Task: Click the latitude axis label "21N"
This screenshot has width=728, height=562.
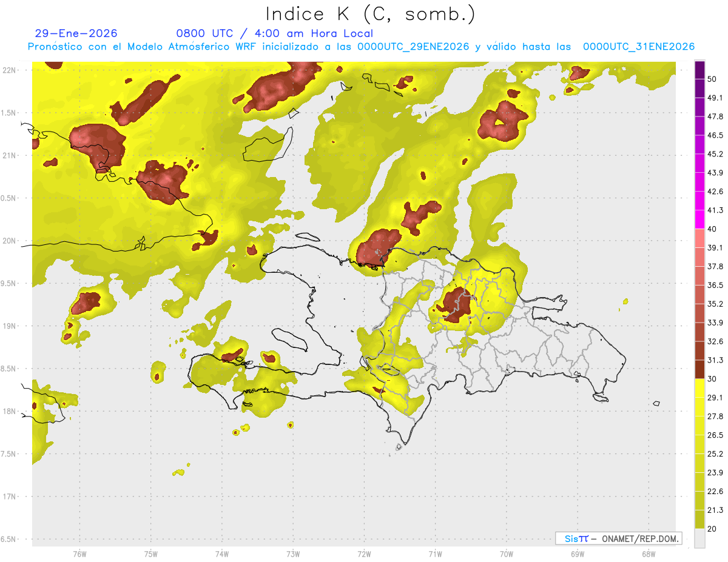Action: point(10,156)
